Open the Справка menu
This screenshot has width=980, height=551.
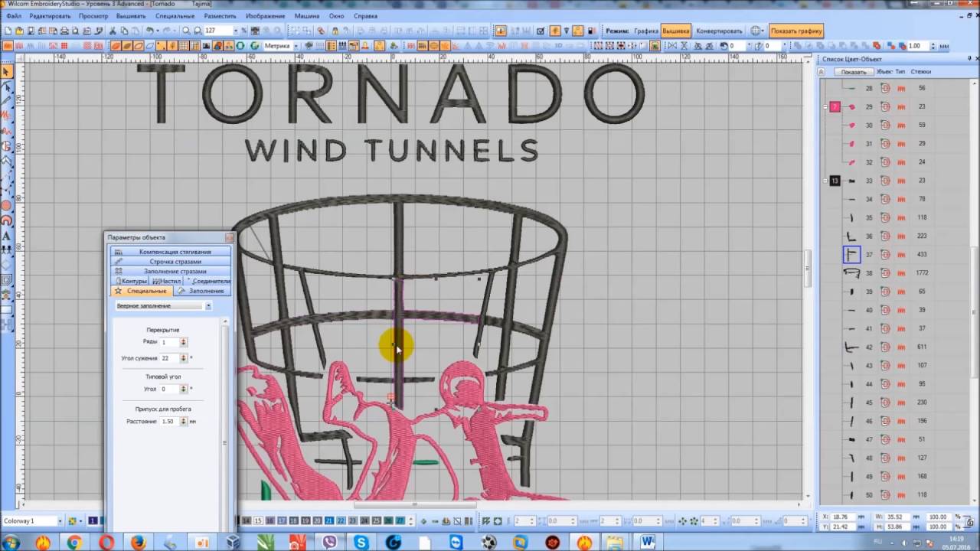pyautogui.click(x=365, y=16)
